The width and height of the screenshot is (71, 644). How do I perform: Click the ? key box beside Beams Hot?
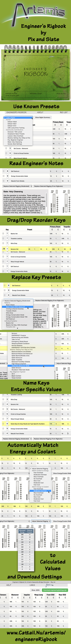[7, 234]
